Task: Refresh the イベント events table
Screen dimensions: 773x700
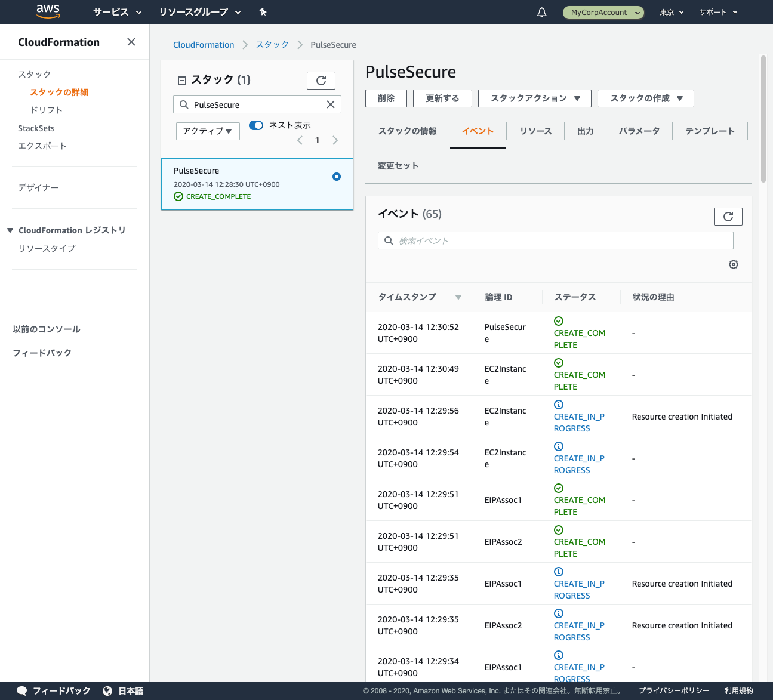Action: 728,216
